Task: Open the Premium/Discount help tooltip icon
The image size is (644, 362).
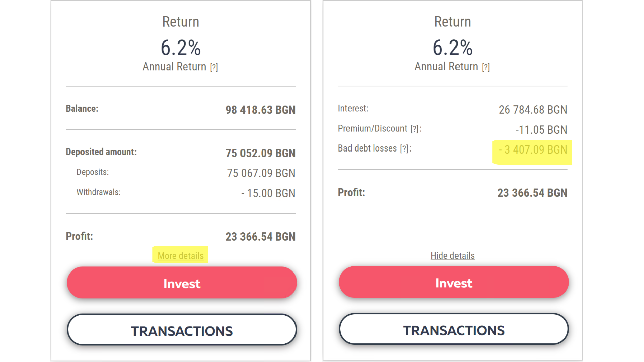Action: tap(415, 129)
